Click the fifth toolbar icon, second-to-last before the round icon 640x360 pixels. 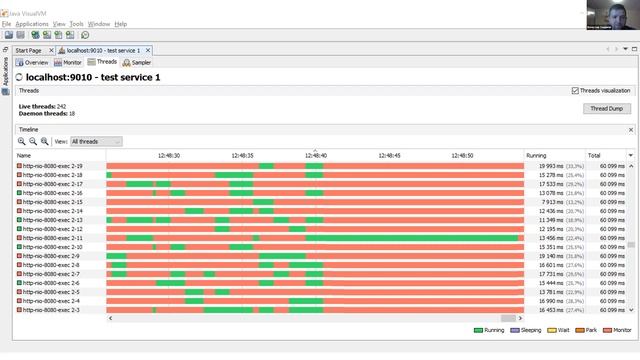58,35
